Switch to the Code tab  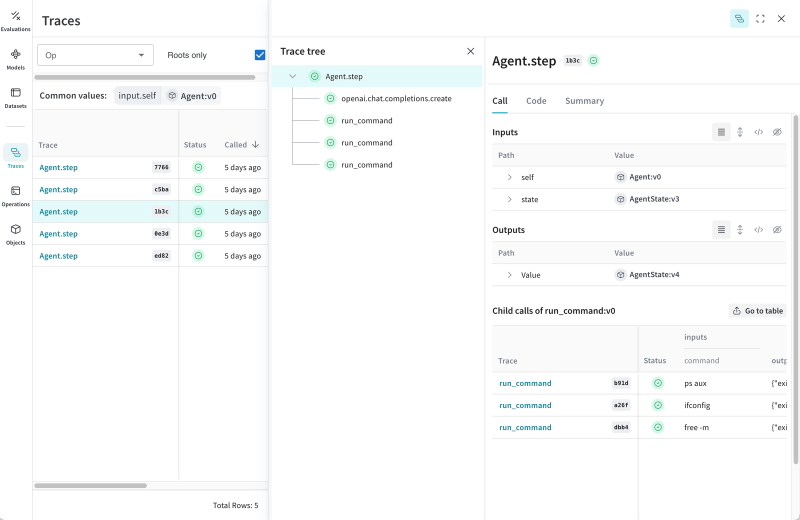pyautogui.click(x=536, y=101)
